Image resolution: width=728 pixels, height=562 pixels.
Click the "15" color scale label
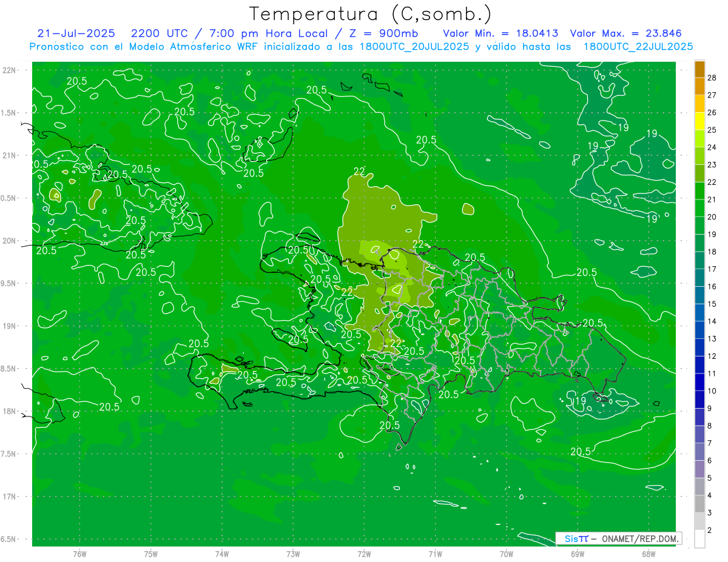tap(712, 304)
